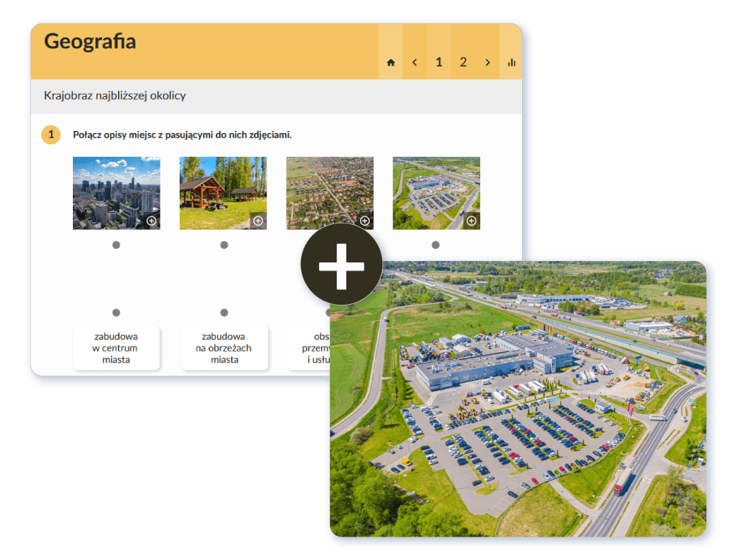Click connector dot under skyline photo
The width and height of the screenshot is (737, 560).
point(116,245)
